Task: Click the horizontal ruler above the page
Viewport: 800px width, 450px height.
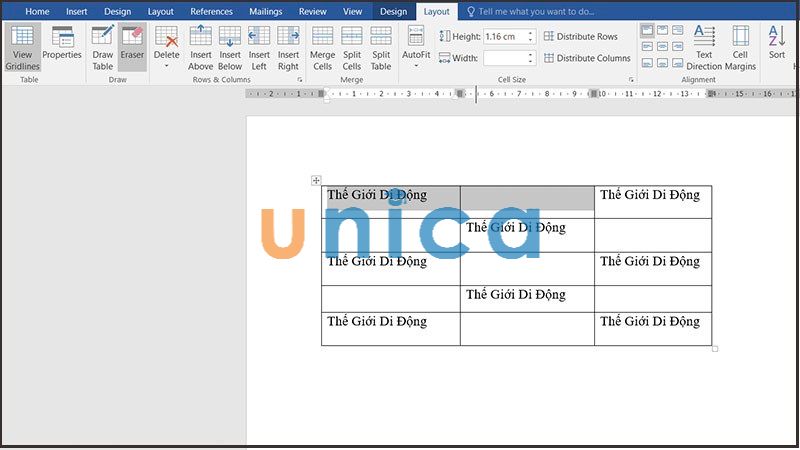Action: 520,94
